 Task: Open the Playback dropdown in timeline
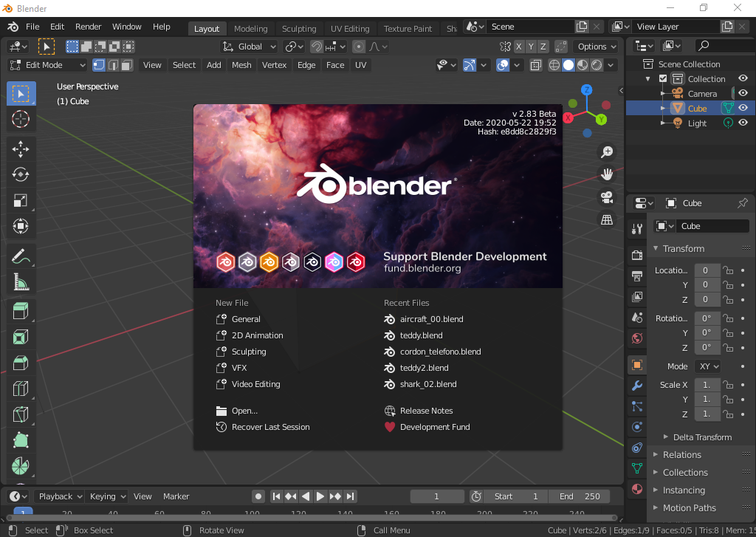(x=61, y=496)
